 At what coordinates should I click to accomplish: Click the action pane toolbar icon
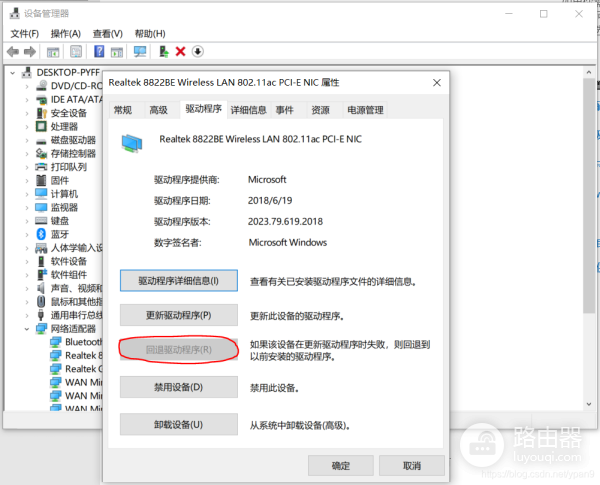point(117,51)
